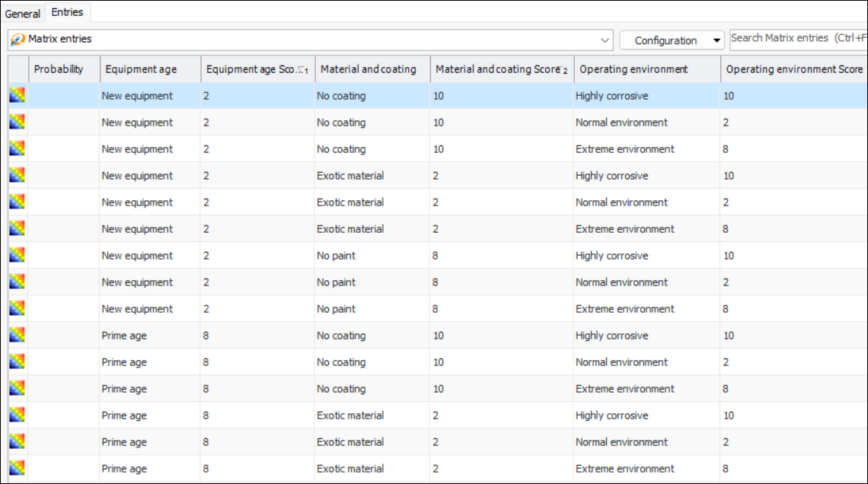The width and height of the screenshot is (868, 484).
Task: Click the sort indicator on Material and coating Score header
Action: [x=563, y=70]
